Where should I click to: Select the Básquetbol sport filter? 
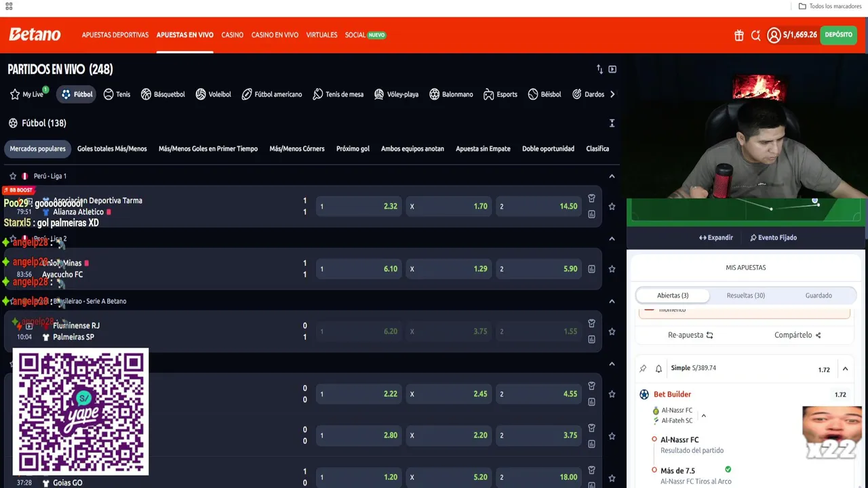[x=163, y=94]
